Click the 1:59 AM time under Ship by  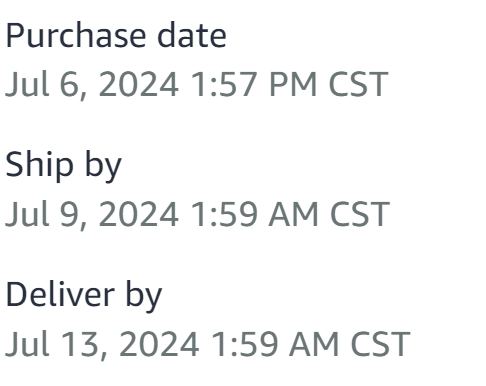(254, 214)
